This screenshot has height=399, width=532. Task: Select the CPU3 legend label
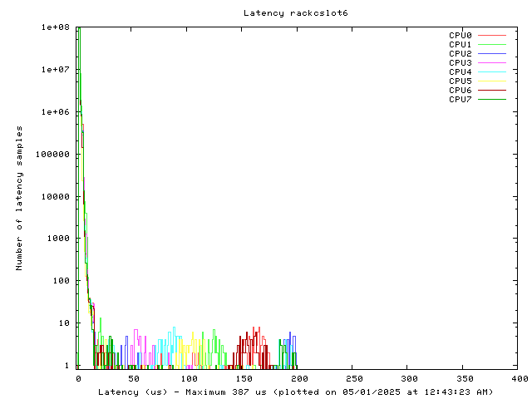tap(460, 63)
